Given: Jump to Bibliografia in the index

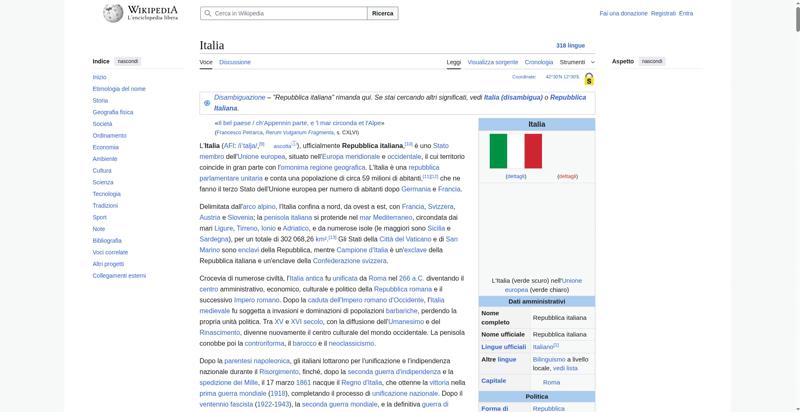Looking at the screenshot, I should pyautogui.click(x=107, y=241).
